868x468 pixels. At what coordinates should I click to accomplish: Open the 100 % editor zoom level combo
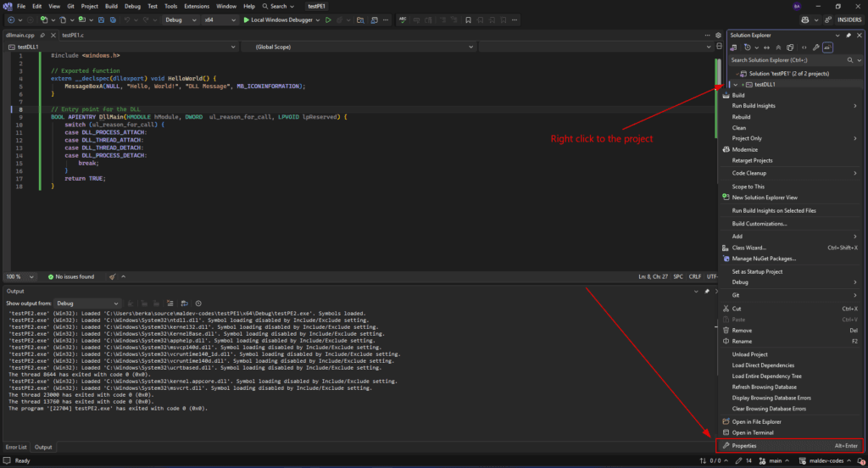click(20, 276)
